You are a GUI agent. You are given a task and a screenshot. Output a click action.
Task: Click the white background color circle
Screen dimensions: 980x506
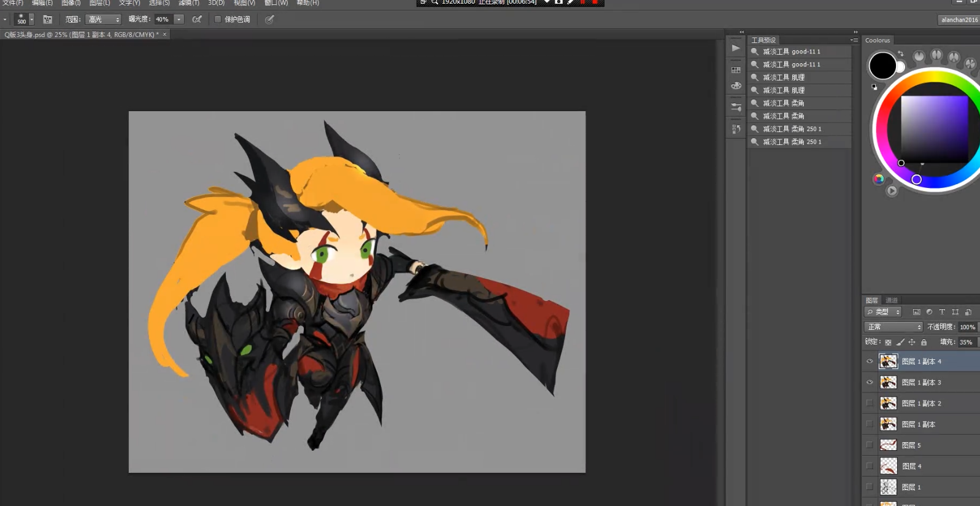[901, 67]
